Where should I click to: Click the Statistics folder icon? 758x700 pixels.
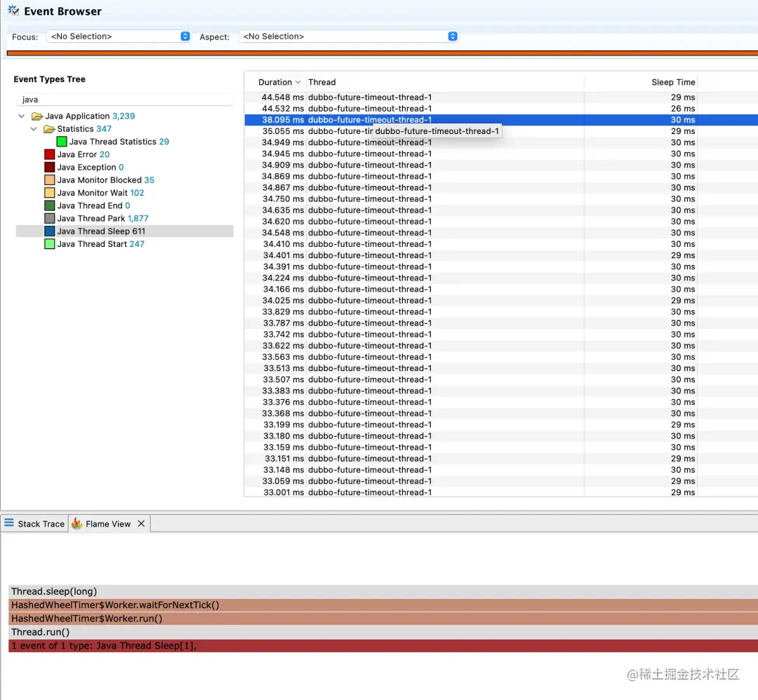(49, 129)
